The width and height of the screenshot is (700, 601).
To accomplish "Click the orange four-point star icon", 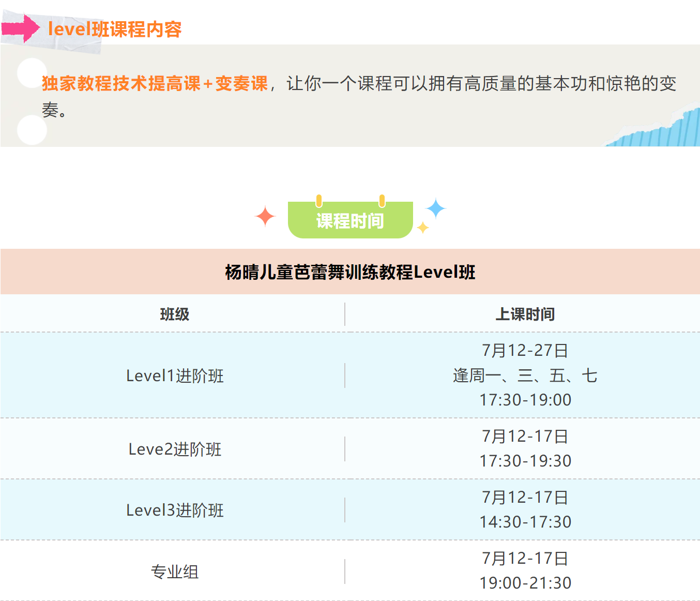I will (265, 216).
